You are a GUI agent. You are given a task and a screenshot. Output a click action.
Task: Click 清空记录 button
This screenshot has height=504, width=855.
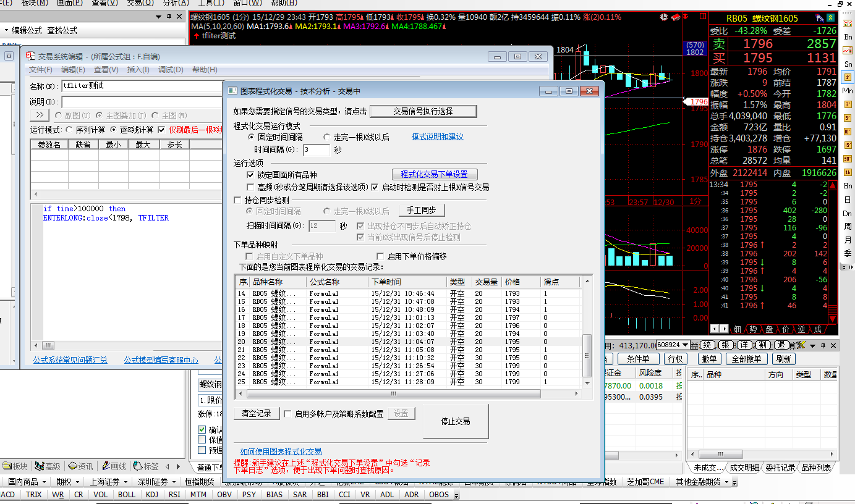(257, 413)
